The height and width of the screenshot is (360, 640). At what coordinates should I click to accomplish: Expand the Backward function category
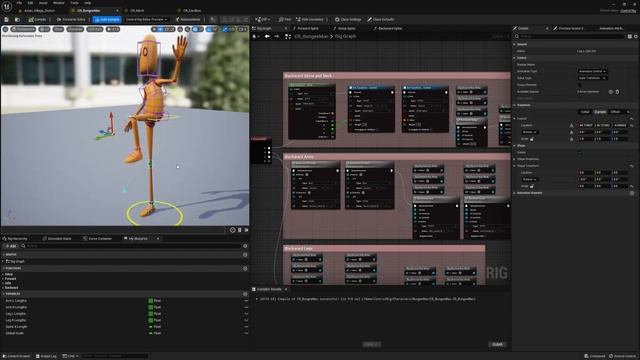4,288
